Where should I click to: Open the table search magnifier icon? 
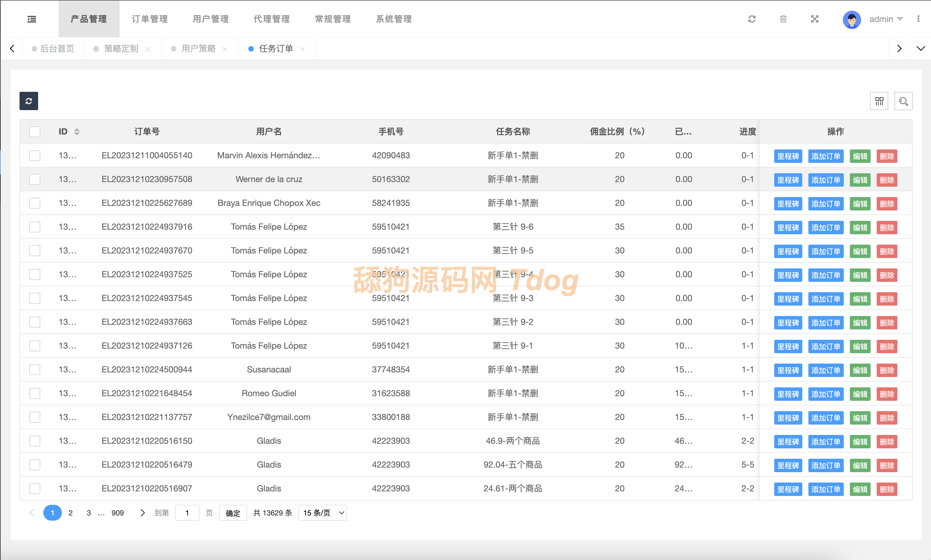[903, 101]
